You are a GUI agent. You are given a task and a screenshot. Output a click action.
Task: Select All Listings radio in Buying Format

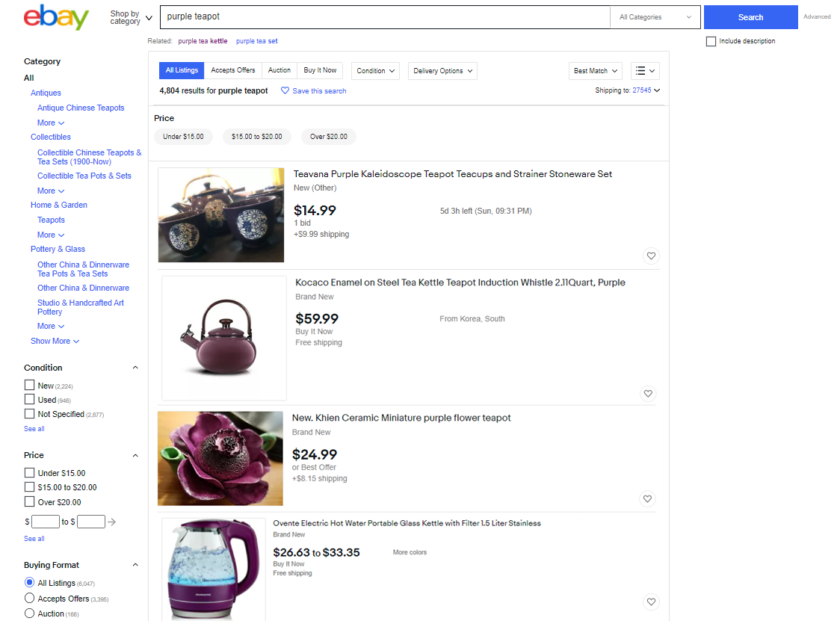(29, 582)
